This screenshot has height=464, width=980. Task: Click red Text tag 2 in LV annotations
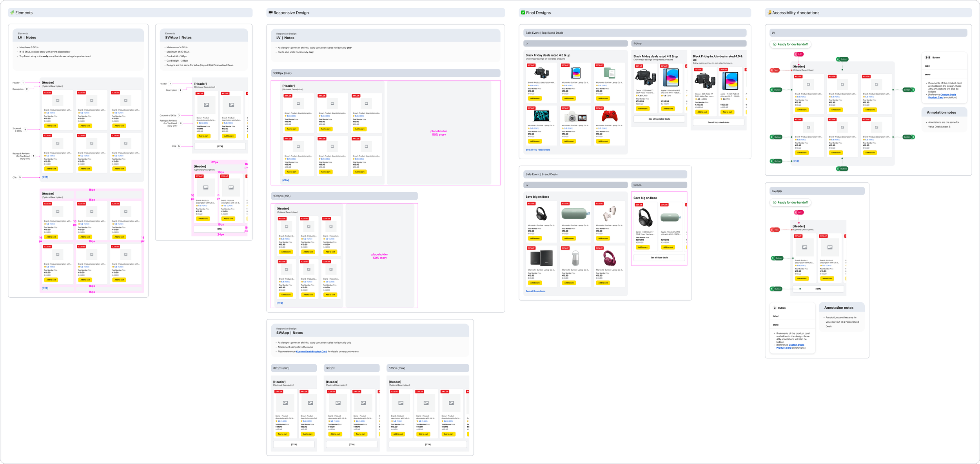tap(775, 71)
